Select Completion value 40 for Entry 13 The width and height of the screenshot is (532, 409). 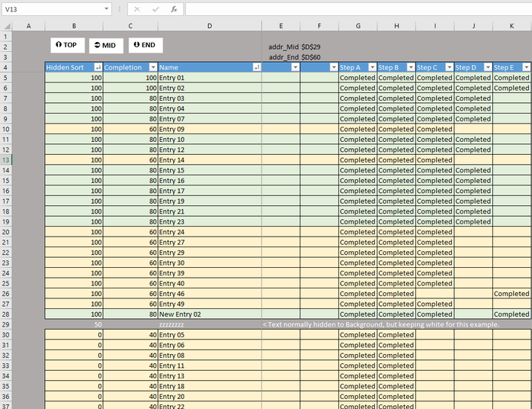click(130, 376)
